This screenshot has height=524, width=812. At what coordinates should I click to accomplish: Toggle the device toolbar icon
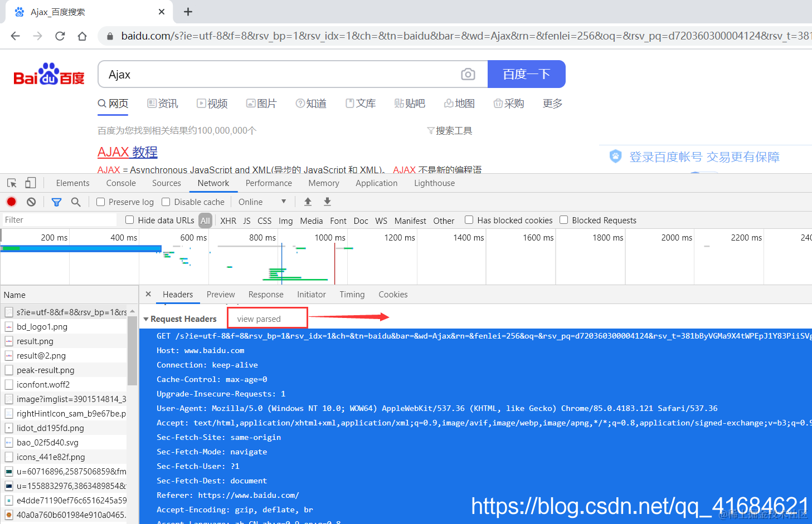click(31, 183)
